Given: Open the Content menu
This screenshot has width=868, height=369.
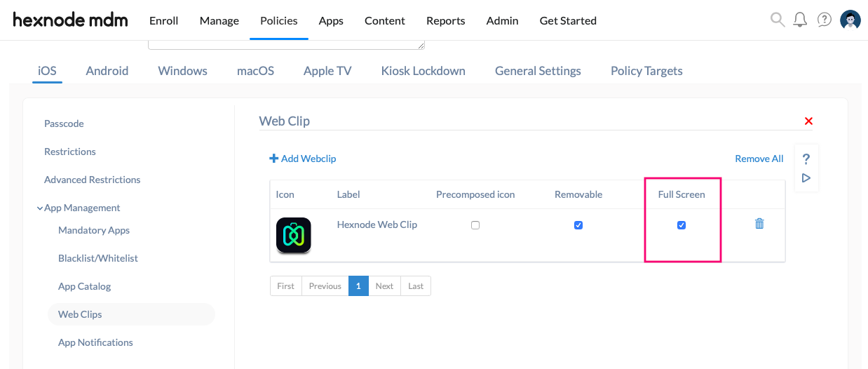Looking at the screenshot, I should pyautogui.click(x=385, y=20).
